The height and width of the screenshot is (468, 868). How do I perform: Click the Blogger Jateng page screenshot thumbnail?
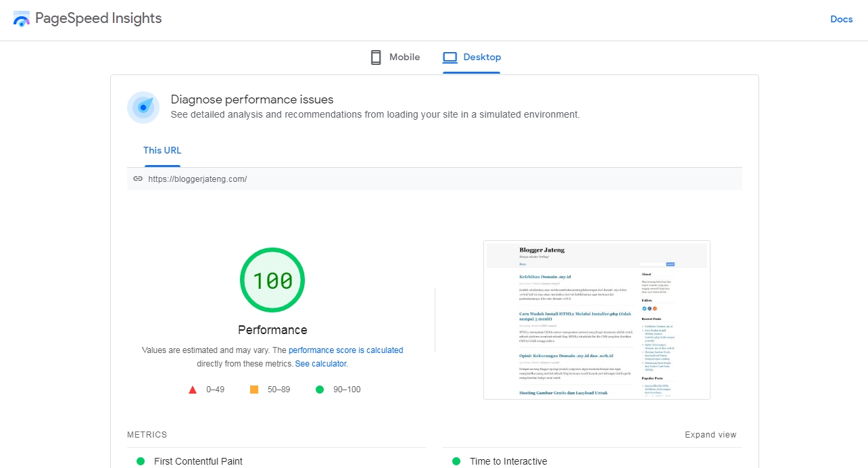[x=597, y=320]
